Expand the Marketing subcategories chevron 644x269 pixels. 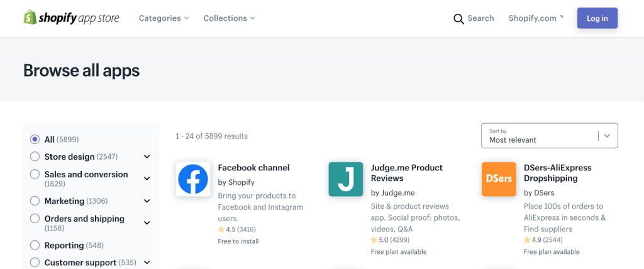click(147, 201)
